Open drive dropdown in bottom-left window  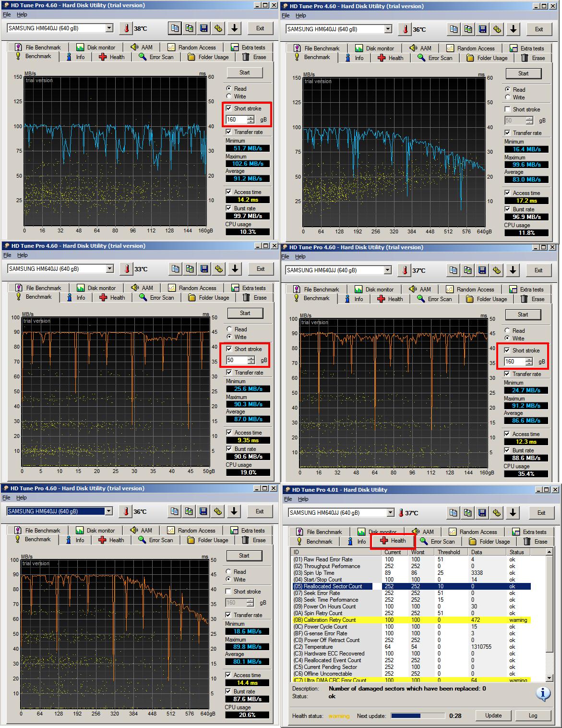(109, 511)
